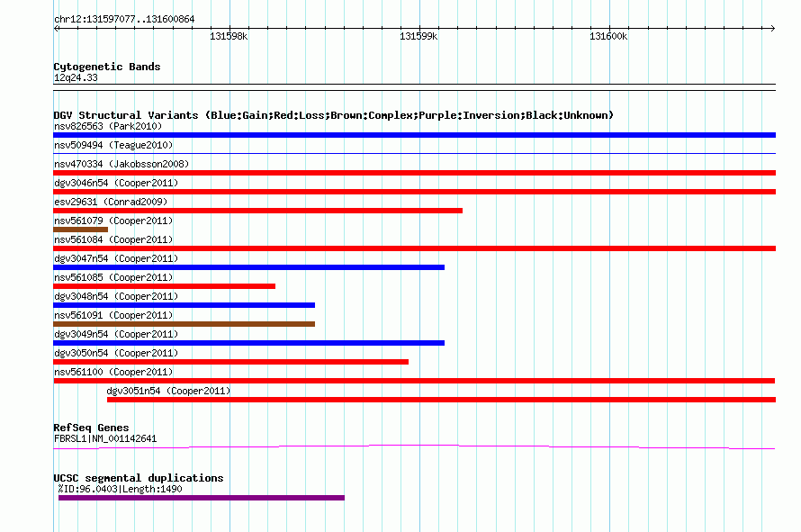The height and width of the screenshot is (532, 801).
Task: Select the red nsv561084 loss bar
Action: click(x=414, y=248)
